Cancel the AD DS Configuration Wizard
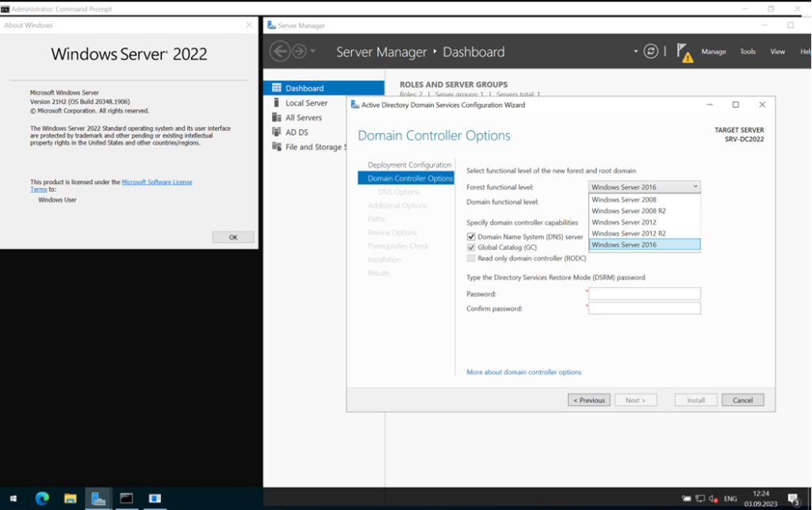This screenshot has width=812, height=510. pyautogui.click(x=742, y=400)
